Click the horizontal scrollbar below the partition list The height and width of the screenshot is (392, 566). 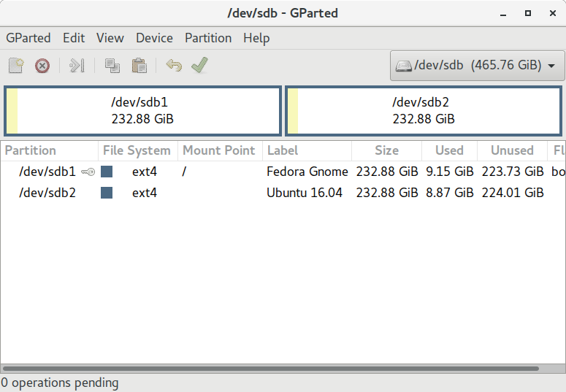[270, 369]
